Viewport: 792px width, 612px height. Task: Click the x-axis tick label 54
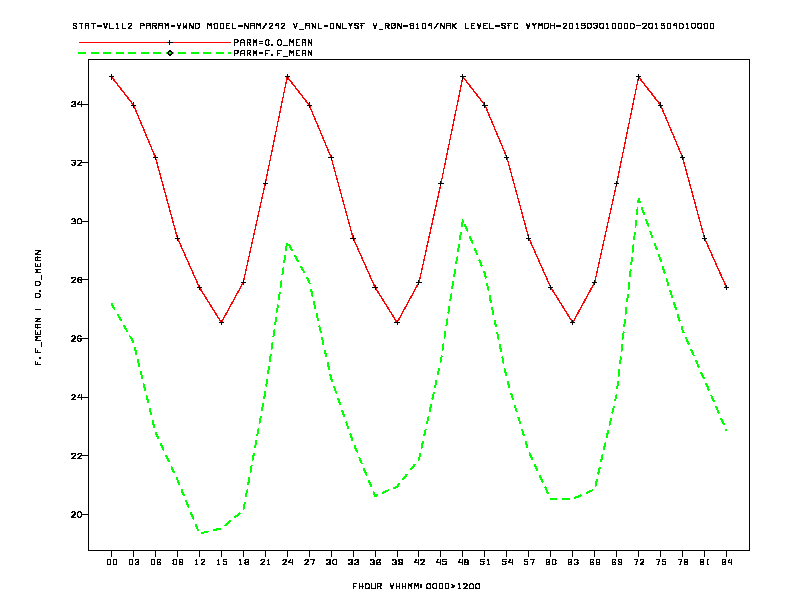(x=507, y=562)
